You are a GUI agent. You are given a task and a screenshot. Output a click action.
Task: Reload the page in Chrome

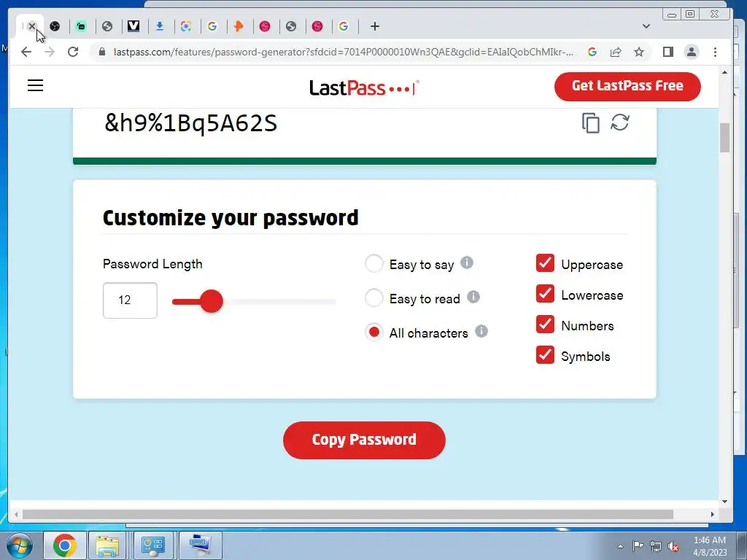coord(73,52)
